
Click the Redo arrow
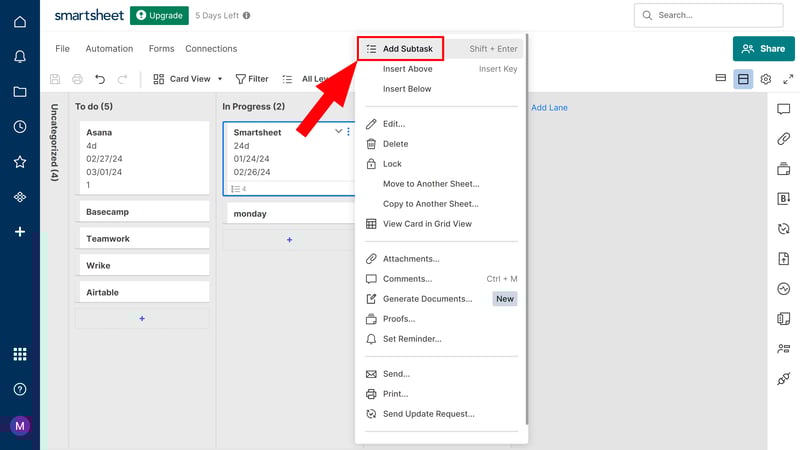[x=122, y=79]
